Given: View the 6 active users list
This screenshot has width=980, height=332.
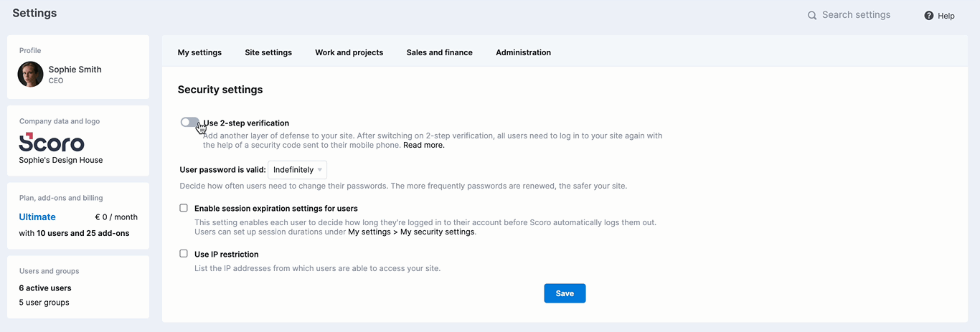Looking at the screenshot, I should pos(45,288).
